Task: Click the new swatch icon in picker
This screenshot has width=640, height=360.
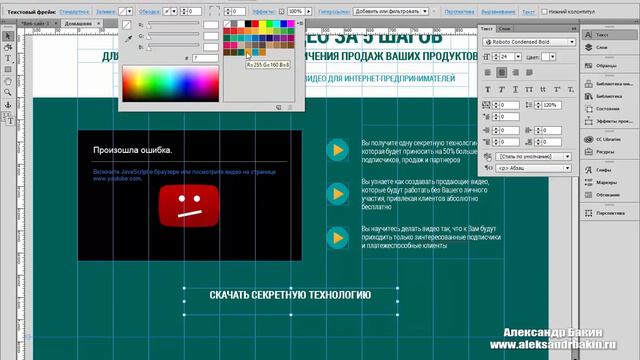Action: click(278, 107)
